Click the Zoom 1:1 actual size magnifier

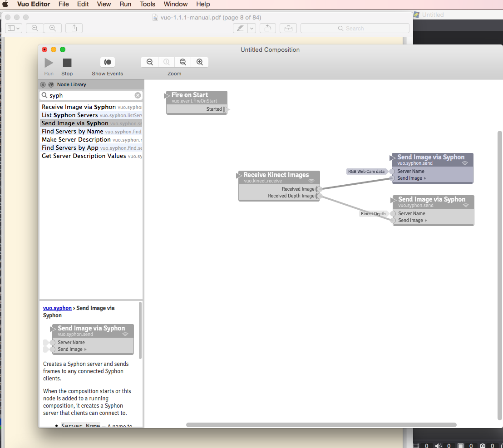(166, 62)
